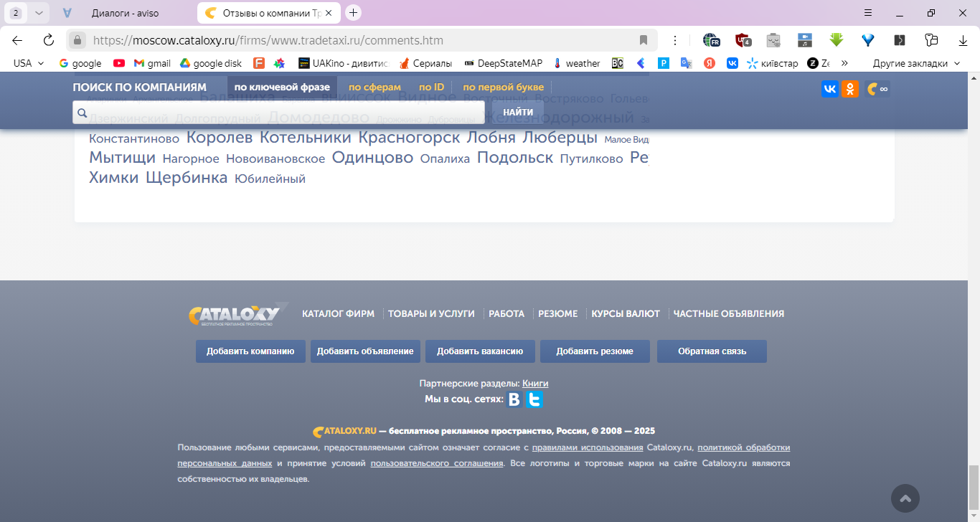The height and width of the screenshot is (522, 980).
Task: Open КАТАЛОГ ФИРМ footer menu
Action: [x=338, y=314]
